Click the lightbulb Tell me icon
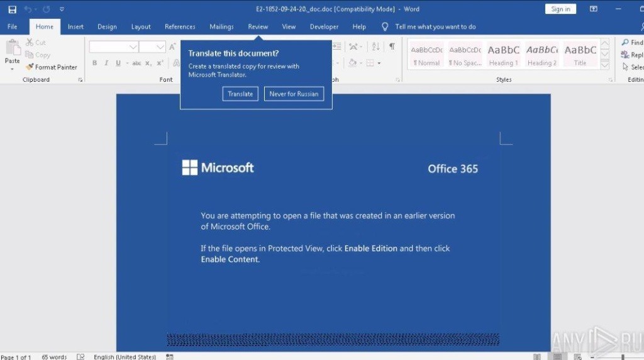The height and width of the screenshot is (360, 644). pyautogui.click(x=385, y=27)
